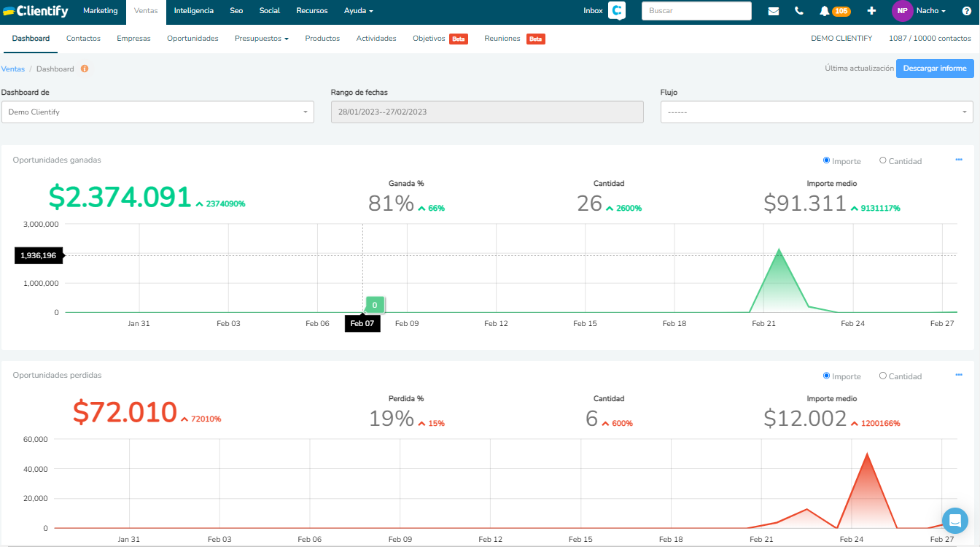Click the Rango de fechas date field
980x547 pixels.
(x=487, y=112)
